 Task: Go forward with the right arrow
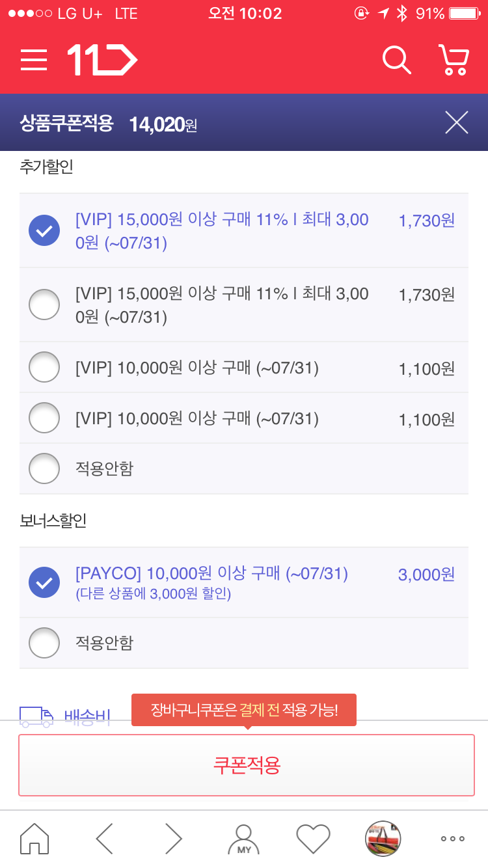point(173,838)
